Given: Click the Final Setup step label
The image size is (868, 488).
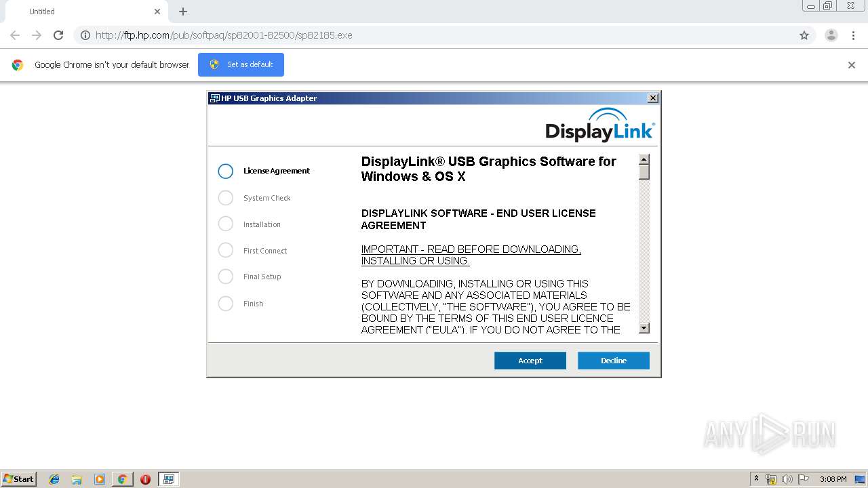Looking at the screenshot, I should pos(262,277).
